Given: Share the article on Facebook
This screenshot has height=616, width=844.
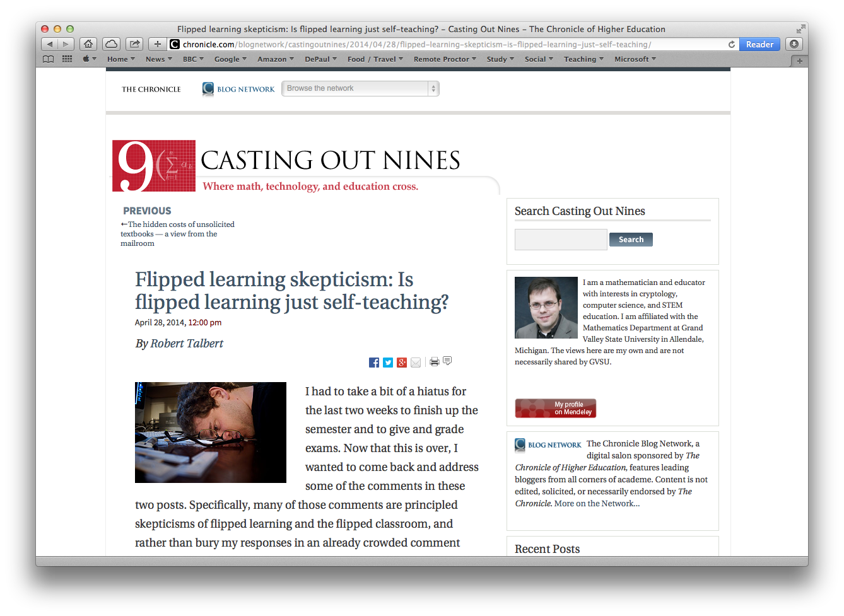Looking at the screenshot, I should point(374,363).
